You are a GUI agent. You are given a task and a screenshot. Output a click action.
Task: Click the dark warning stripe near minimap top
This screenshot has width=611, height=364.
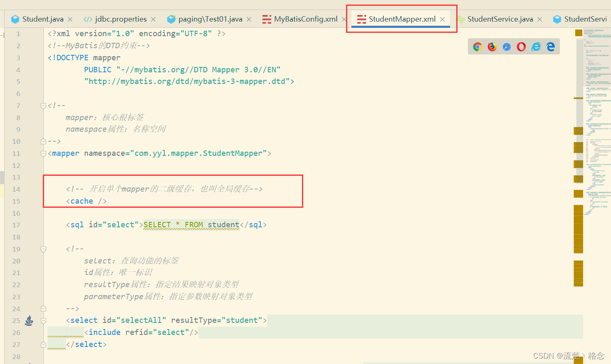(579, 98)
